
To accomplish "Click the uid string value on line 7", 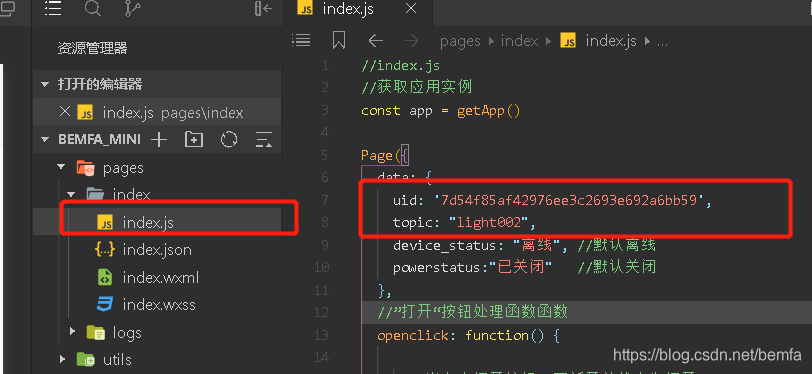I will (568, 199).
